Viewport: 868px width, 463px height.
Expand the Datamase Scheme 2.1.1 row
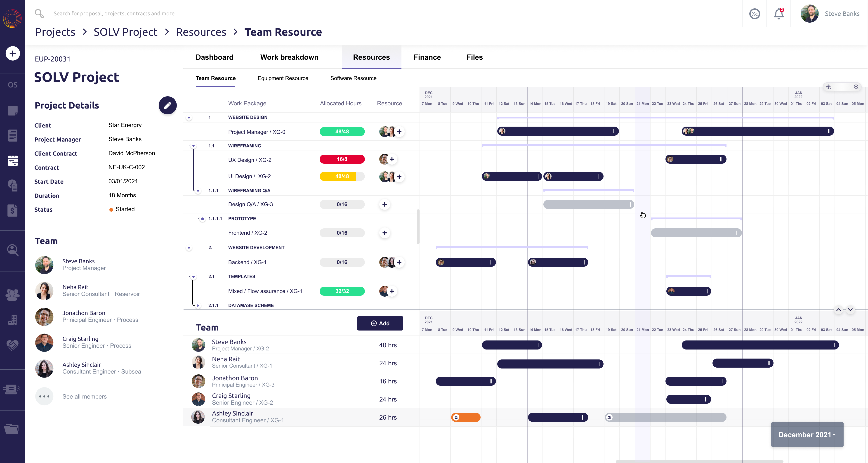(x=198, y=306)
